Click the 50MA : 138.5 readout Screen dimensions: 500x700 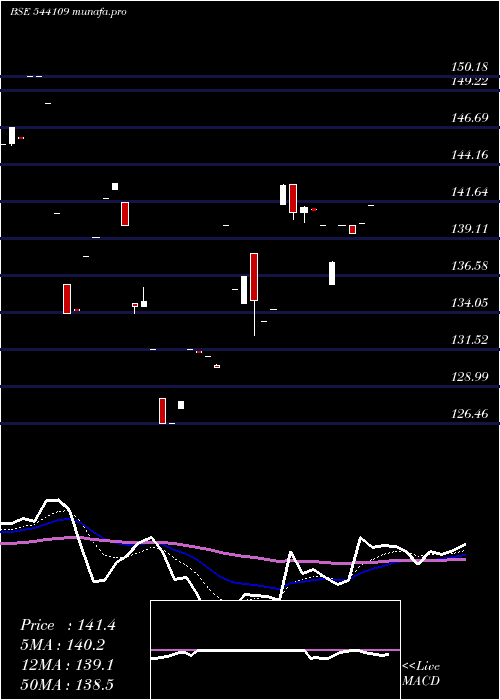(67, 684)
